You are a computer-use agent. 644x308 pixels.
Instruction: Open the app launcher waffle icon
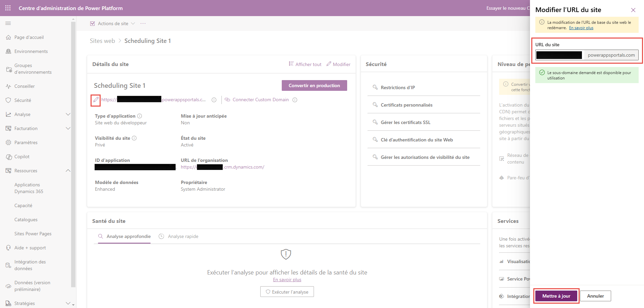(7, 8)
